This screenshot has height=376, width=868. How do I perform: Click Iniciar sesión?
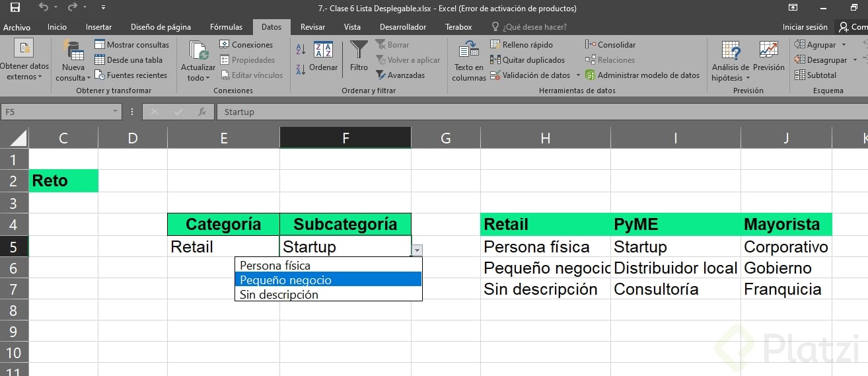tap(805, 27)
